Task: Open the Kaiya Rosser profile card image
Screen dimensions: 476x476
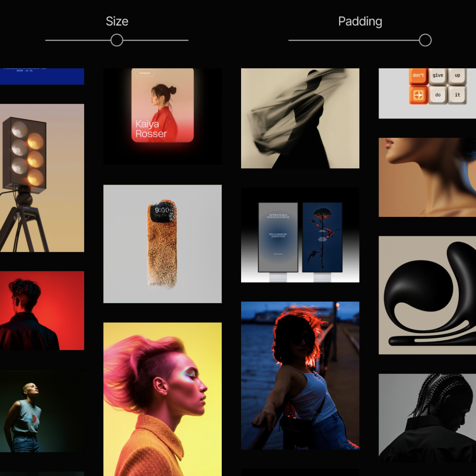Action: (162, 106)
